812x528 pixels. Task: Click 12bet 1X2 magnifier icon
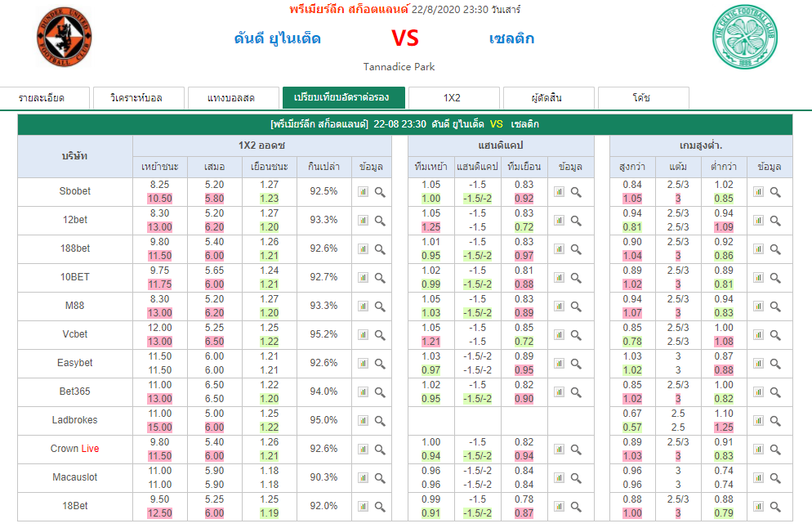pos(380,221)
